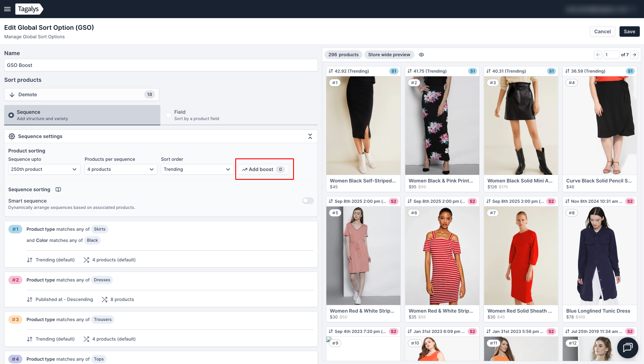This screenshot has width=644, height=364.
Task: Go to next preview page arrow
Action: point(635,54)
